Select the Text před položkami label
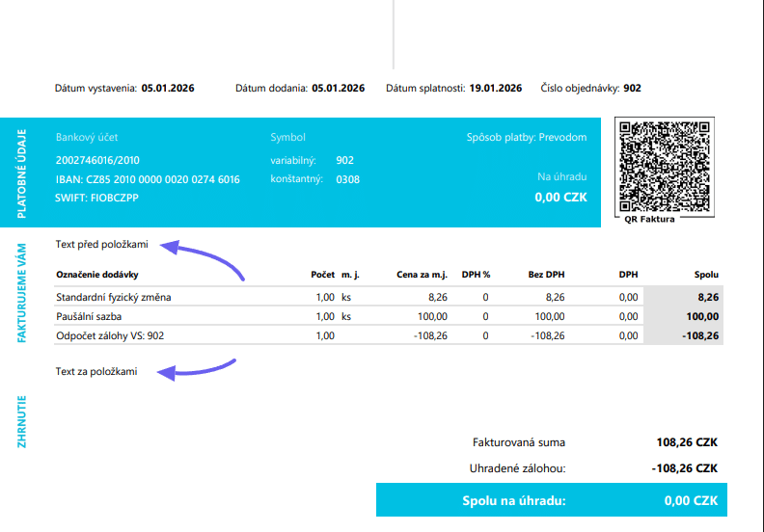 (x=102, y=244)
